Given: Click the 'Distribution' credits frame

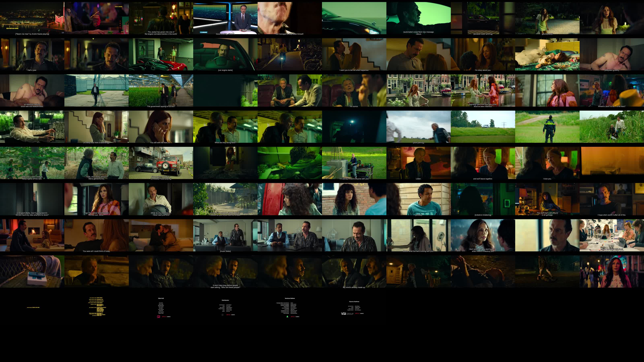Looking at the screenshot, I should coord(225,308).
